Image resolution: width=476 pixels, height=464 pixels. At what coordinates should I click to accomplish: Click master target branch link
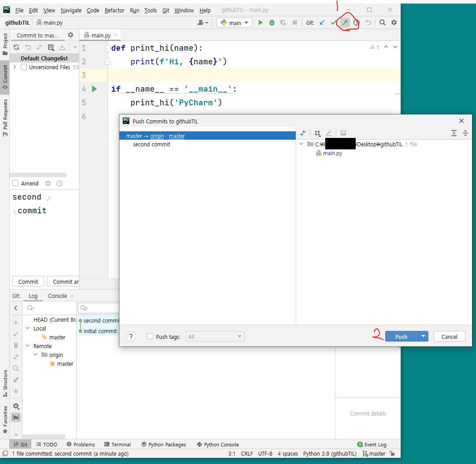tap(177, 136)
